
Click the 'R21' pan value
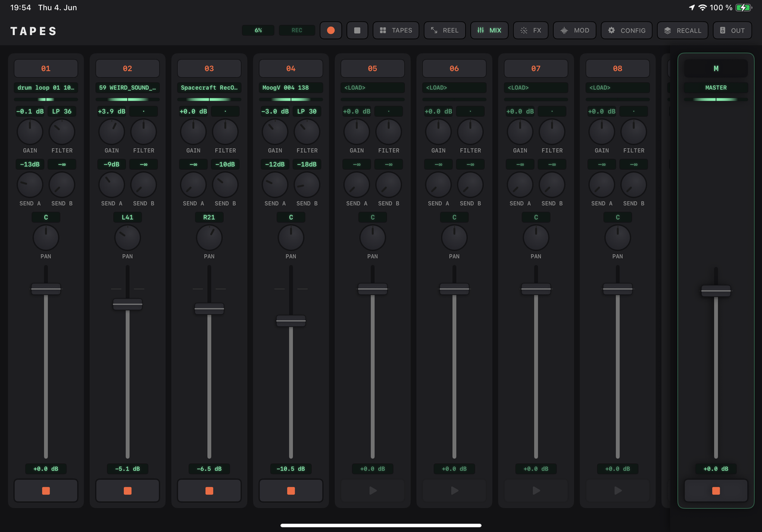[x=209, y=217]
